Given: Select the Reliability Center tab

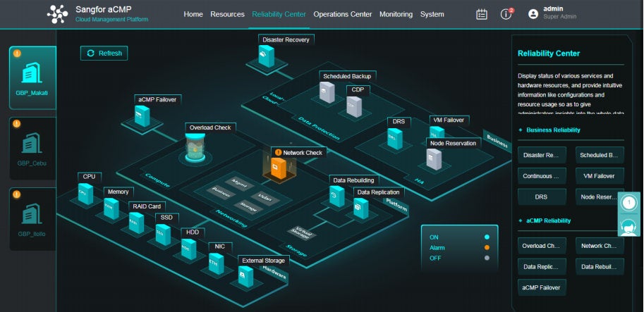Looking at the screenshot, I should [279, 14].
